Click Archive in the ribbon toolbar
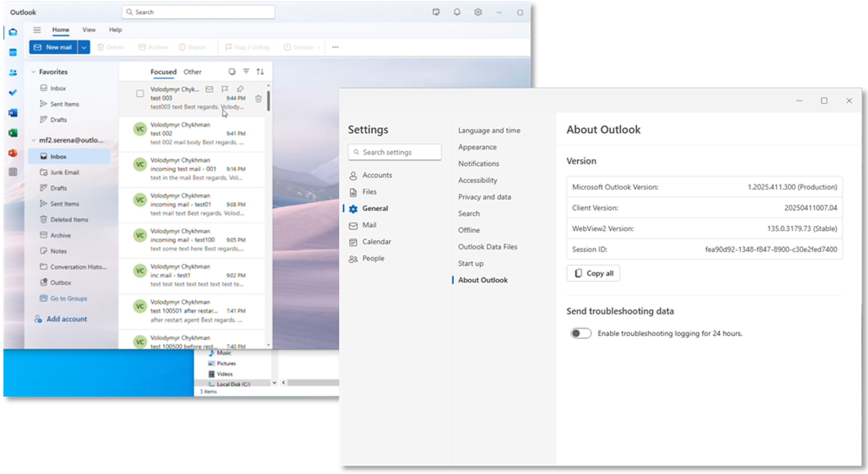The height and width of the screenshot is (474, 868). (x=153, y=47)
